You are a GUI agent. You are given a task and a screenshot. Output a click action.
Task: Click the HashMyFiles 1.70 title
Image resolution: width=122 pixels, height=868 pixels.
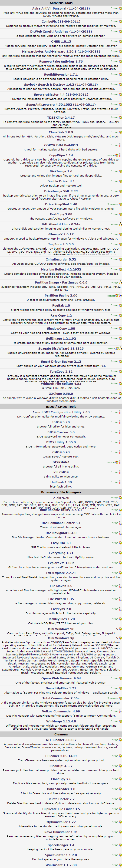click(x=61, y=619)
